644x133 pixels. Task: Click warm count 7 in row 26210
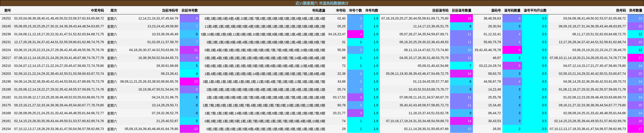tap(461, 66)
